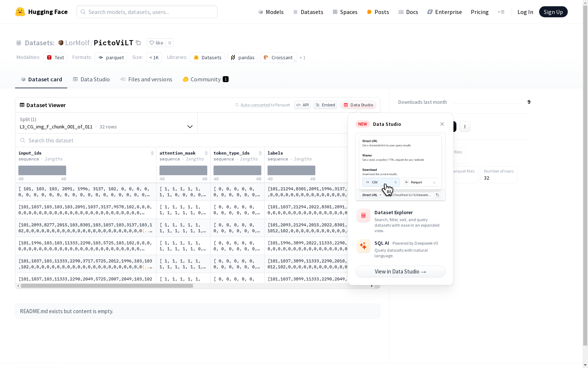Focus the search models, datasets, users field

pyautogui.click(x=147, y=12)
